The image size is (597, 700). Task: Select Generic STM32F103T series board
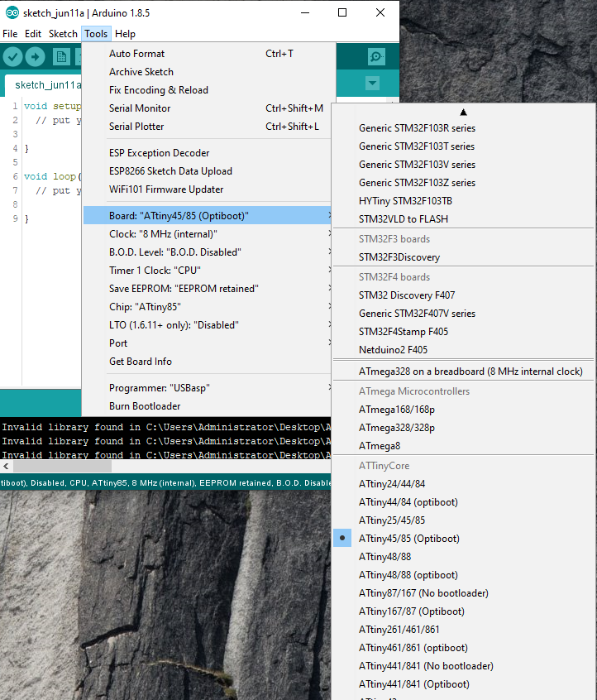[x=464, y=146]
